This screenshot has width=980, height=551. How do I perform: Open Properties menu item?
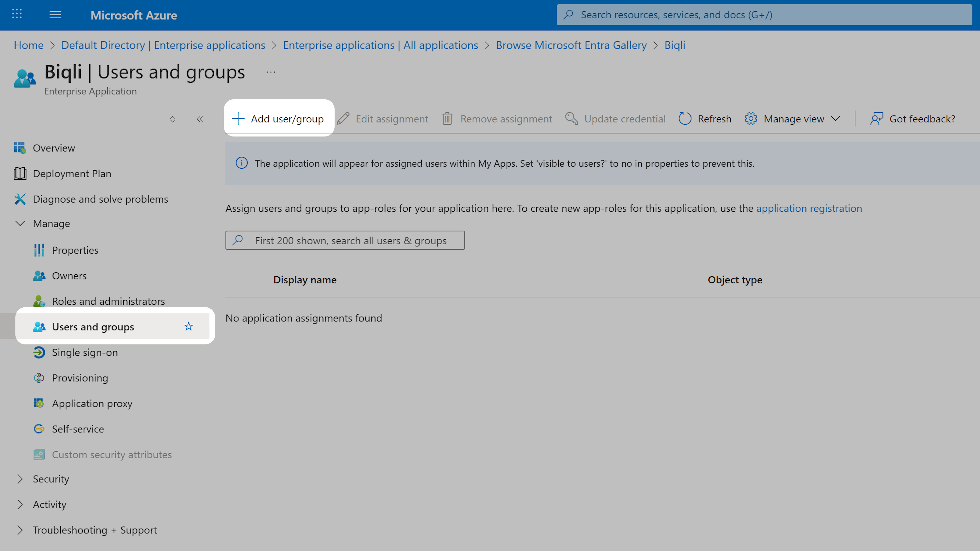point(75,250)
